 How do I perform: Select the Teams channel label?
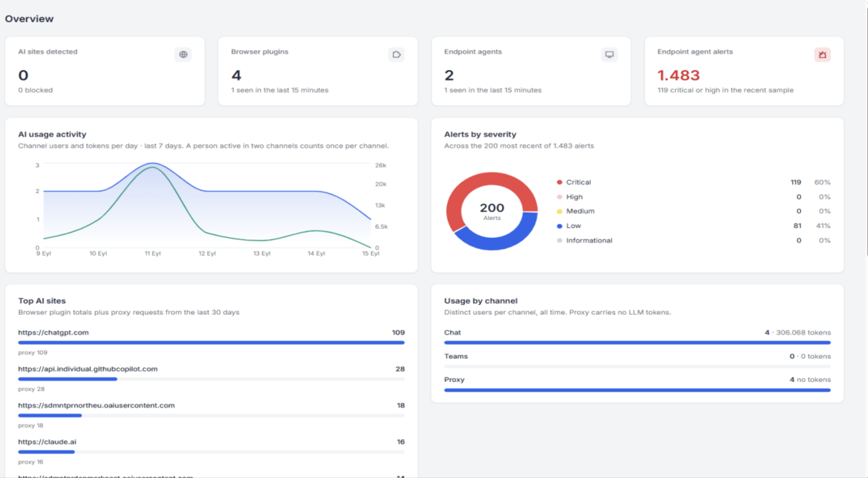point(456,356)
